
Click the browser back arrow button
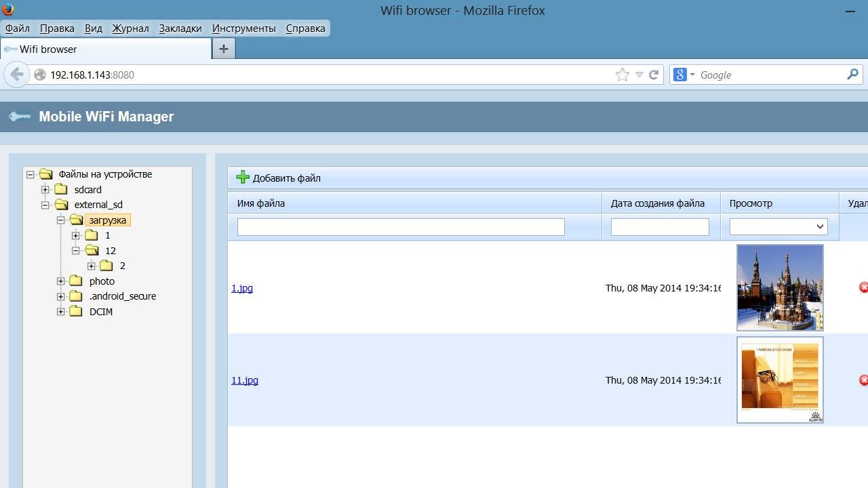coord(17,75)
